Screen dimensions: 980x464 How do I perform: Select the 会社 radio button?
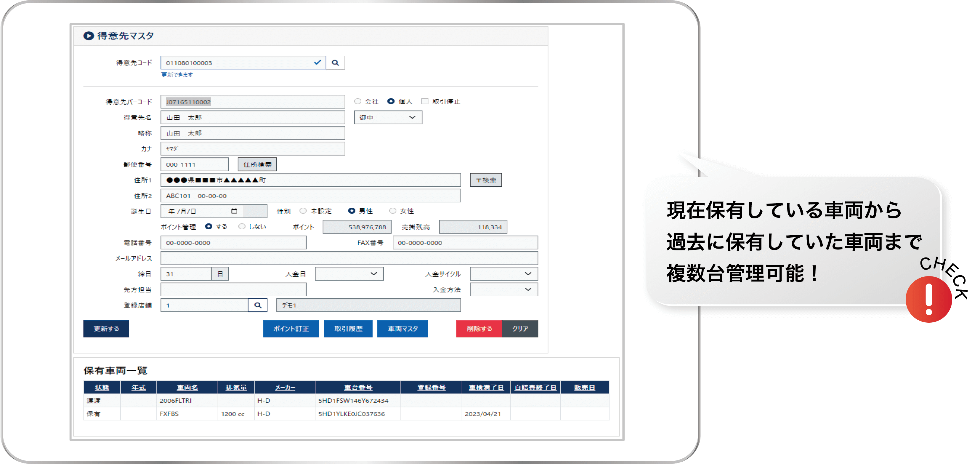(357, 102)
